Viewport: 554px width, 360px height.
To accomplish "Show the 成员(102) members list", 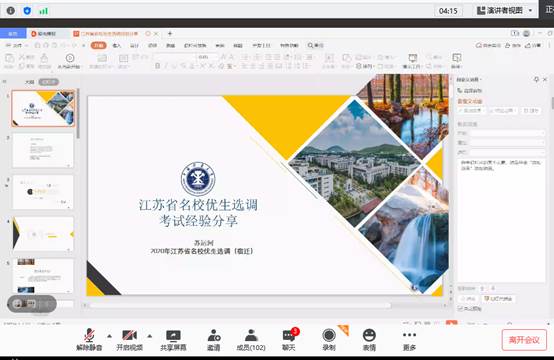I will click(251, 340).
